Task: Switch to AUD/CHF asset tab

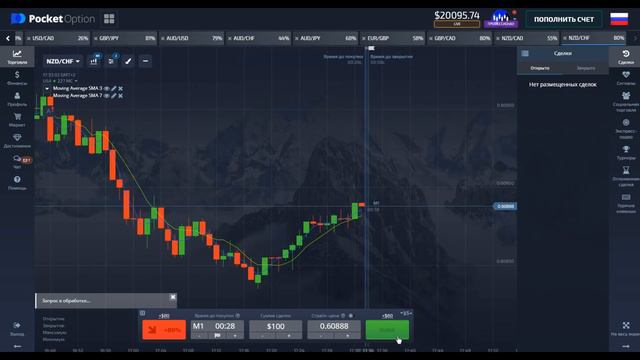Action: click(258, 38)
